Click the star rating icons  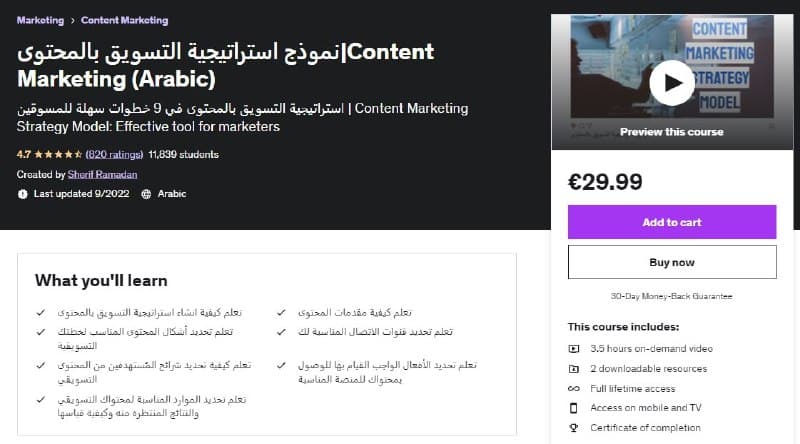click(x=57, y=155)
